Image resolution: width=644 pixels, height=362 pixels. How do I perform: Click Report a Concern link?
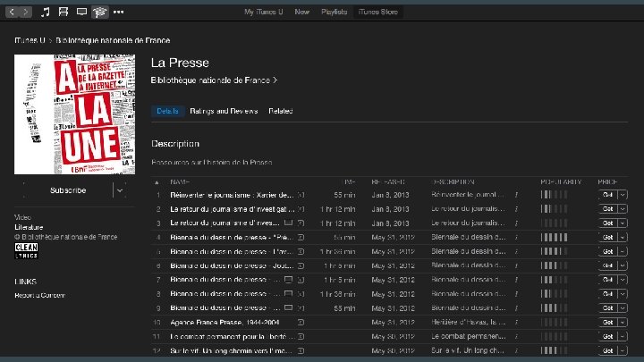tap(40, 296)
